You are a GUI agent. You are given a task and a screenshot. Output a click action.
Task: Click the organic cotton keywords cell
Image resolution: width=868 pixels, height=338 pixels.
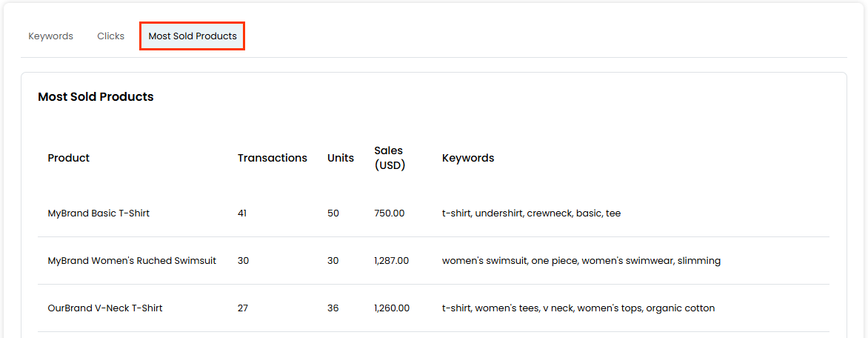point(578,308)
